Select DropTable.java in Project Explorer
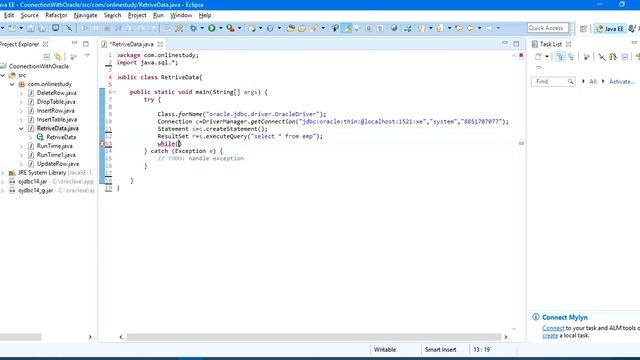 pos(56,102)
